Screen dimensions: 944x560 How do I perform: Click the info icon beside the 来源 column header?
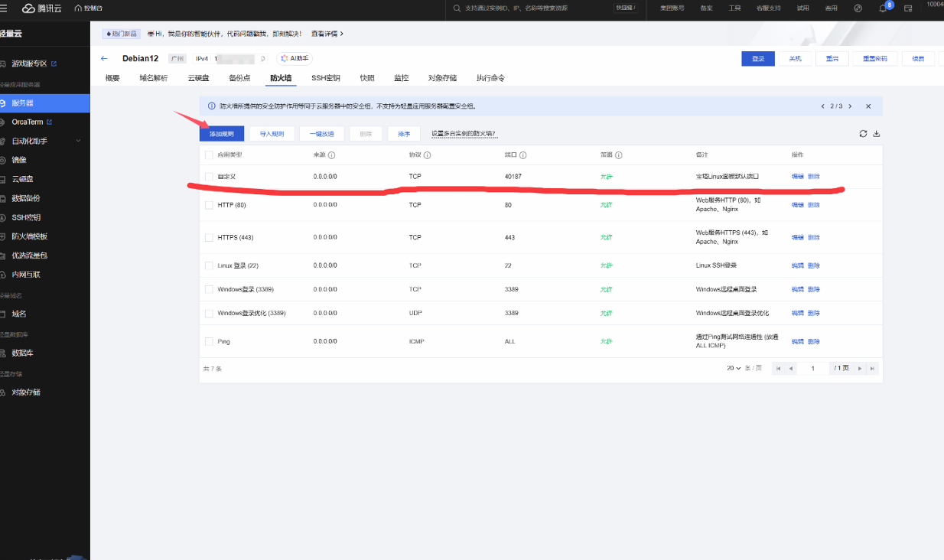pyautogui.click(x=332, y=155)
